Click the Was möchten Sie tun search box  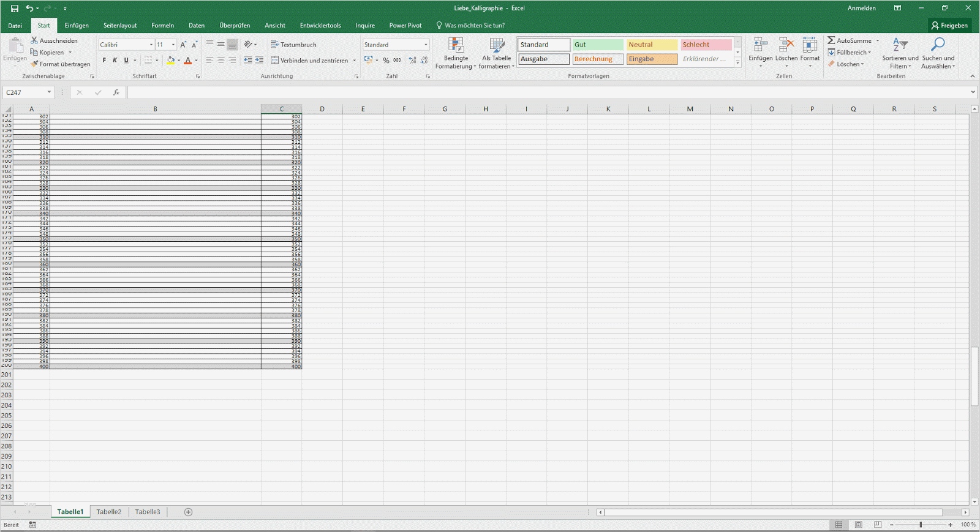click(x=470, y=26)
